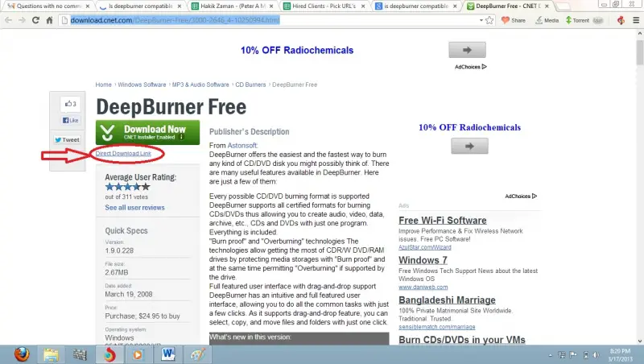This screenshot has width=644, height=364.
Task: Click the version text '1.9.0.228'
Action: click(x=119, y=250)
